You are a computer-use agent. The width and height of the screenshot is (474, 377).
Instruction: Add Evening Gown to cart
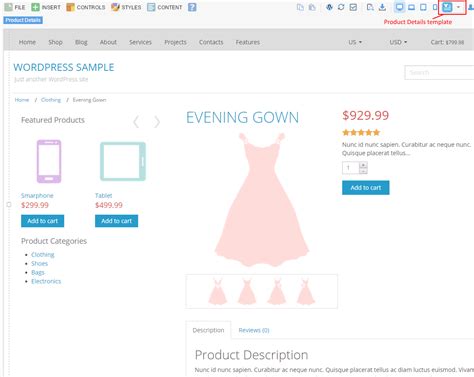pyautogui.click(x=366, y=188)
